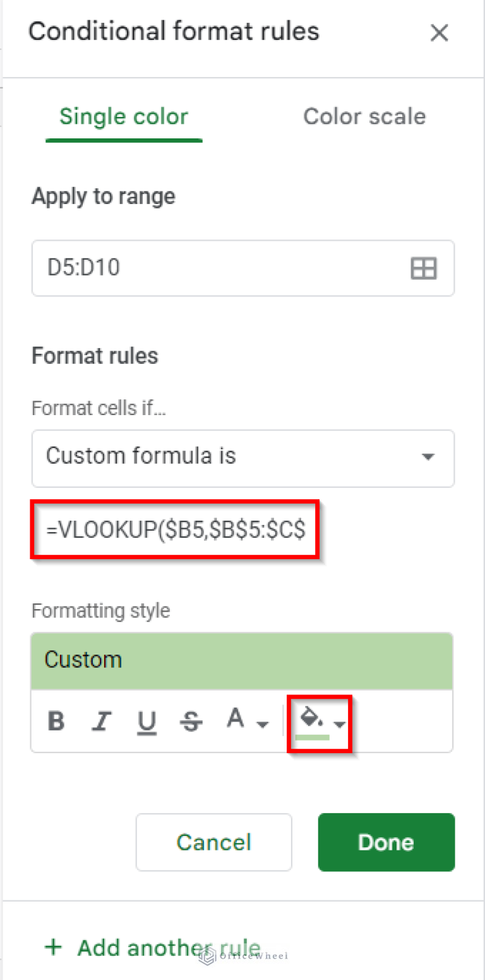Viewport: 485px width, 980px height.
Task: Open the data range selection grid icon
Action: [x=423, y=268]
